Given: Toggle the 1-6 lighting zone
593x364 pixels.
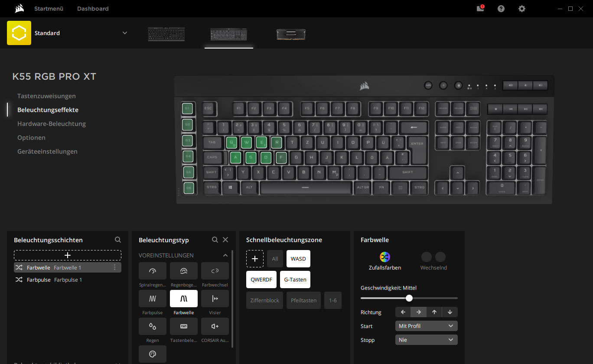Looking at the screenshot, I should pyautogui.click(x=333, y=300).
